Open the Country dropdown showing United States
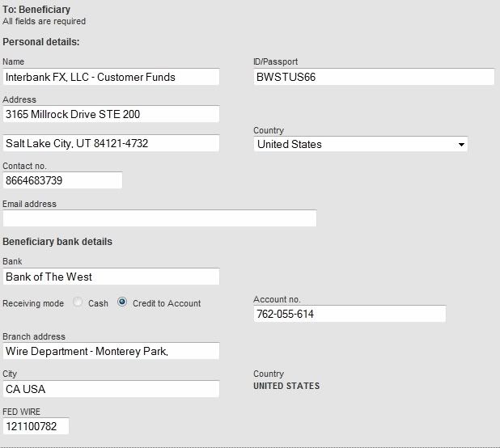Screen dimensions: 500x448 tap(361, 144)
